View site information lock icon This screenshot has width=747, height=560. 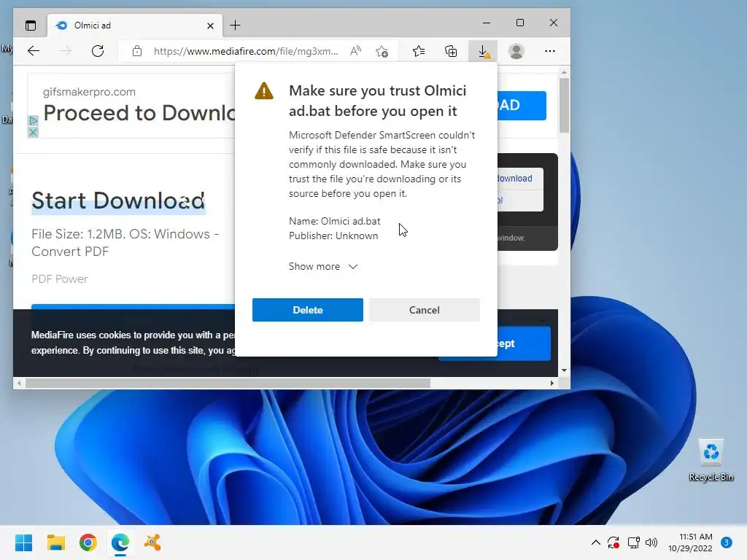click(x=137, y=51)
